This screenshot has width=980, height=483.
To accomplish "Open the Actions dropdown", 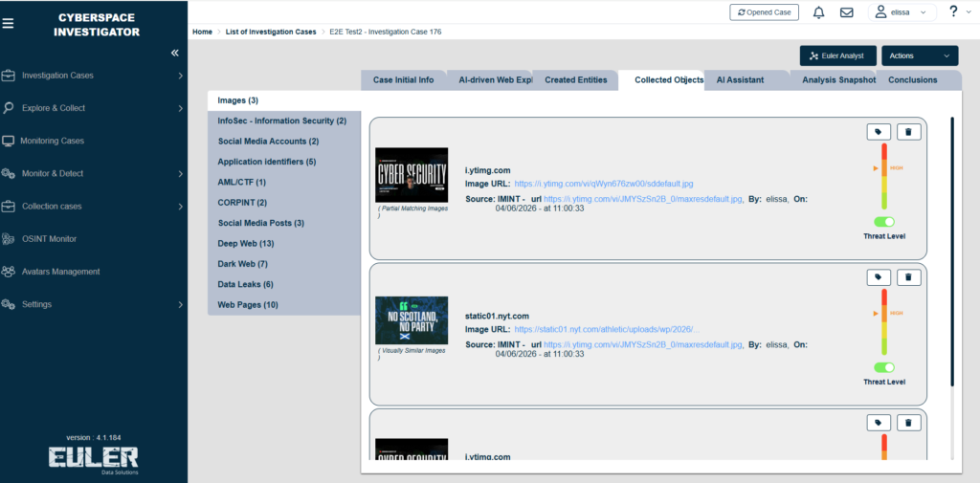I will click(x=920, y=55).
